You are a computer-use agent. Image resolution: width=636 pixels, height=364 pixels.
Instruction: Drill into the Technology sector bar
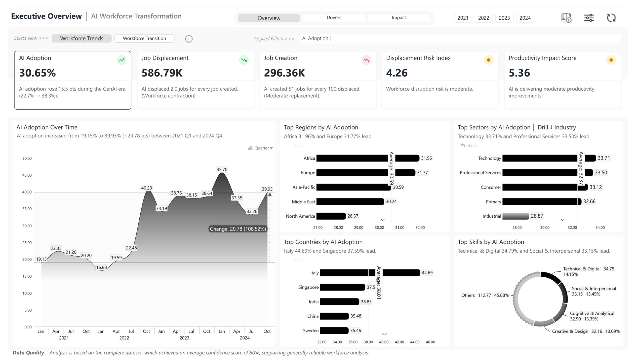tap(549, 158)
